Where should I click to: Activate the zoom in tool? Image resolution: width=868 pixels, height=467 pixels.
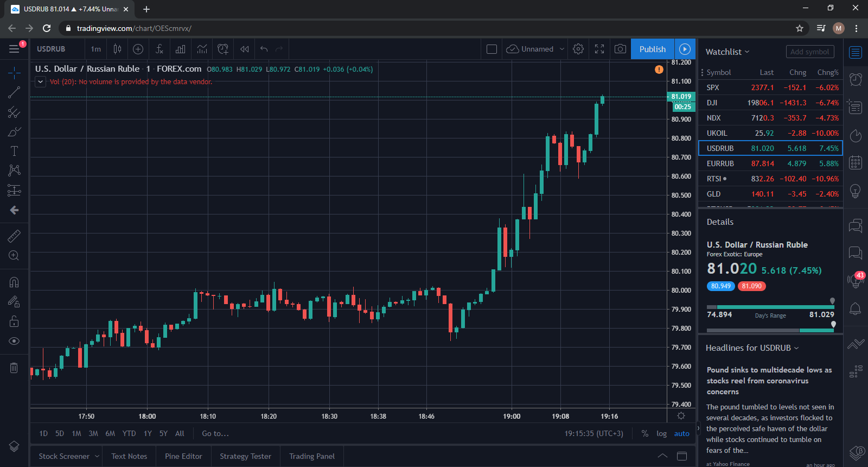[x=14, y=255]
